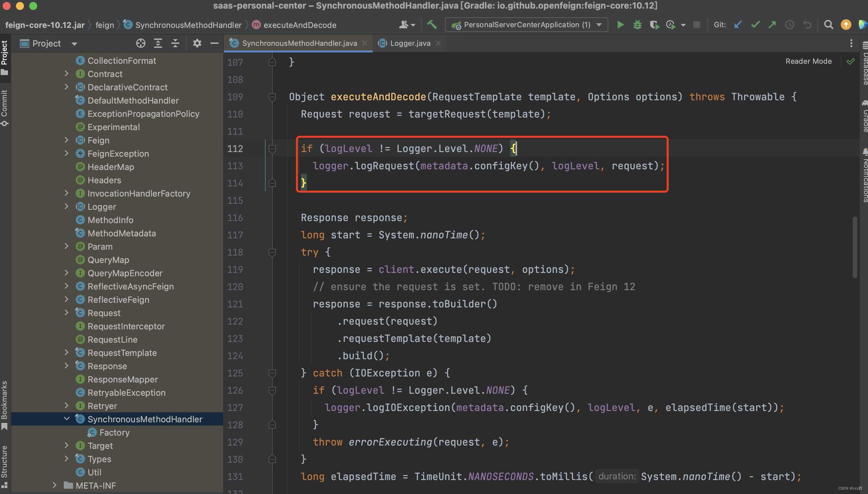The image size is (868, 494).
Task: Switch to the Logger.java tab
Action: (x=410, y=43)
